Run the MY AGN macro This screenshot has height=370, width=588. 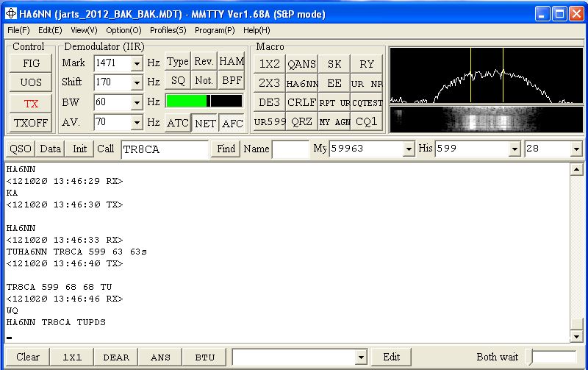click(334, 121)
